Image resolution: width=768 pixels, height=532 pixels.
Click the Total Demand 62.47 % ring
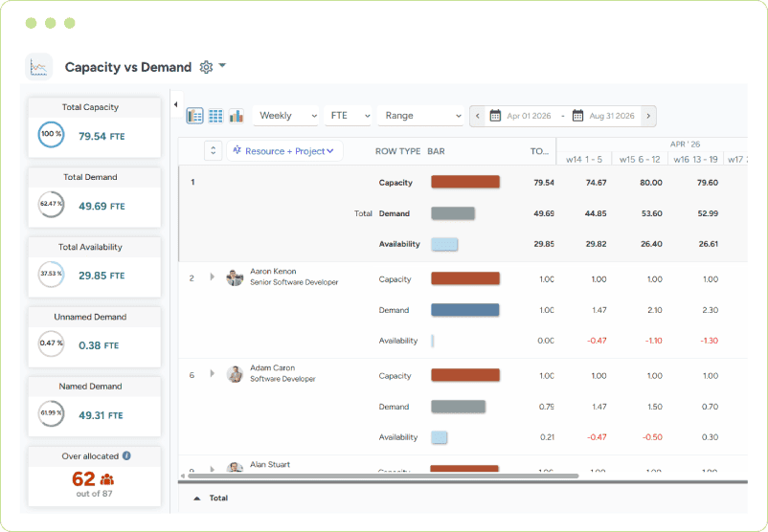click(x=51, y=204)
